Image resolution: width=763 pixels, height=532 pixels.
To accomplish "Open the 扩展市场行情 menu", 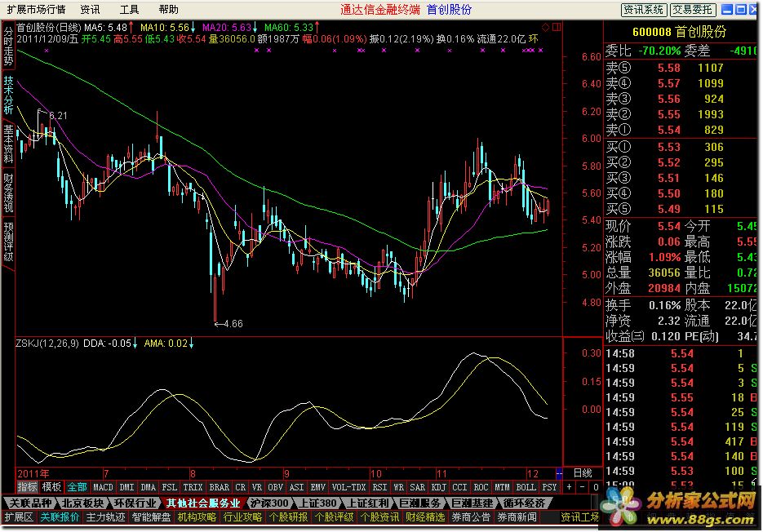I will coord(36,9).
